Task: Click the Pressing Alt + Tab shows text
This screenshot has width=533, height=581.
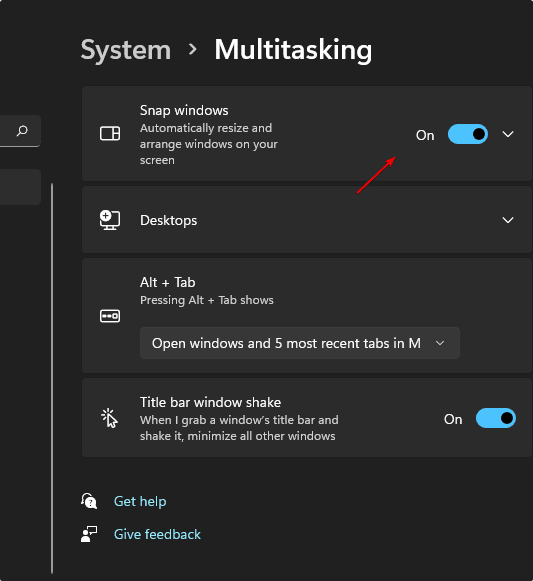Action: (x=207, y=300)
